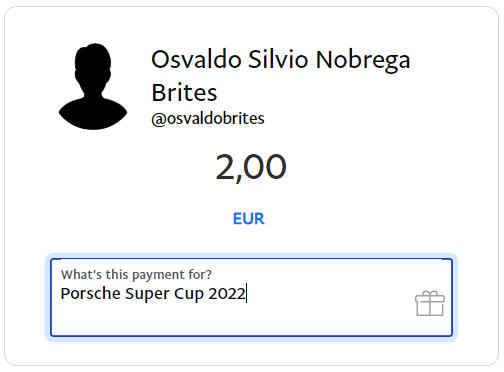Image resolution: width=504 pixels, height=372 pixels.
Task: Click the first name Osvaldo
Action: click(x=196, y=60)
